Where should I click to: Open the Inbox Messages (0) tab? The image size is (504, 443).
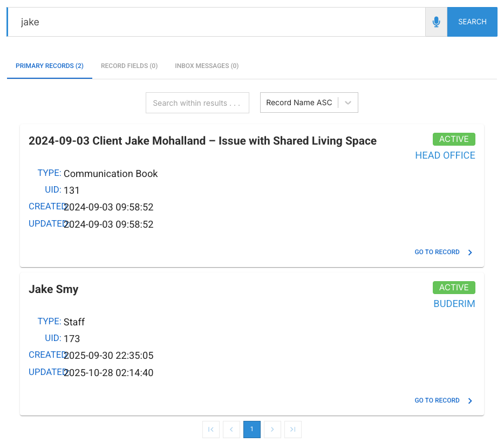[207, 66]
